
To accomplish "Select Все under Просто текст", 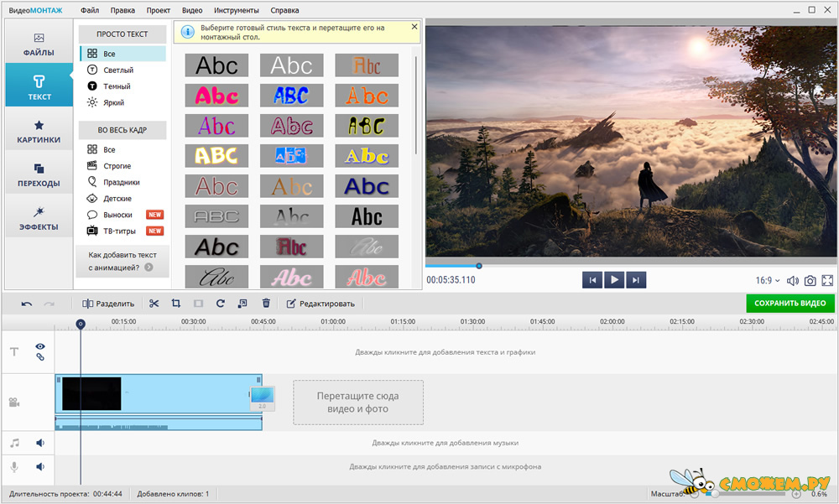I will pos(122,54).
